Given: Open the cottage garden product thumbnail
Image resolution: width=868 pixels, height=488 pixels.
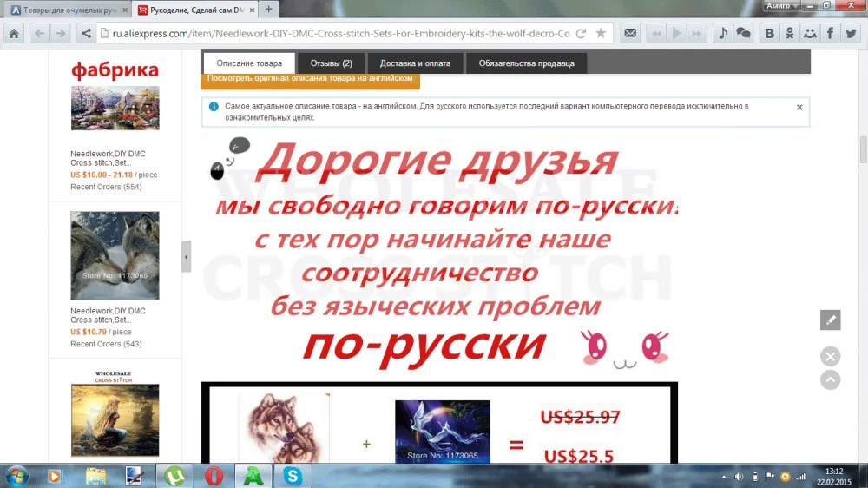Looking at the screenshot, I should click(x=115, y=108).
